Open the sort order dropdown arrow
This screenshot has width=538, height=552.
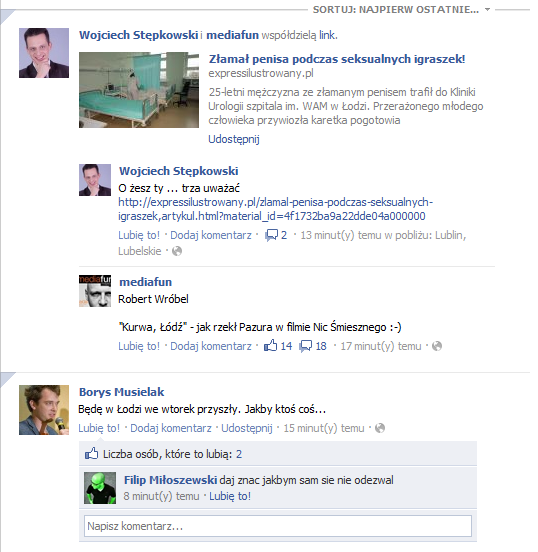point(487,10)
